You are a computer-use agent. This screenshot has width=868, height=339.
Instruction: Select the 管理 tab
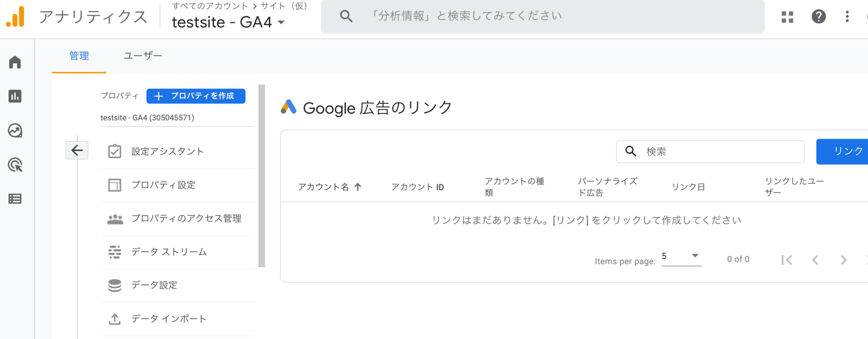(x=79, y=56)
